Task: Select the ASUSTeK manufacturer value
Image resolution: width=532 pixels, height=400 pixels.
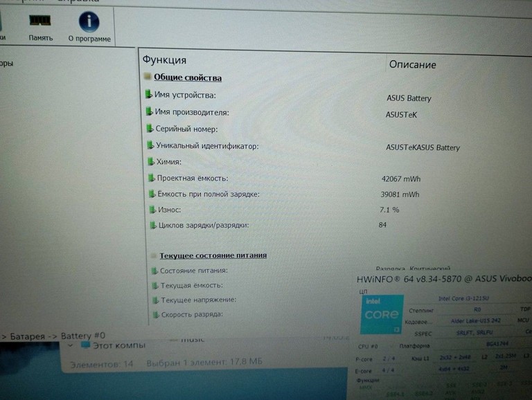Action: click(x=401, y=115)
